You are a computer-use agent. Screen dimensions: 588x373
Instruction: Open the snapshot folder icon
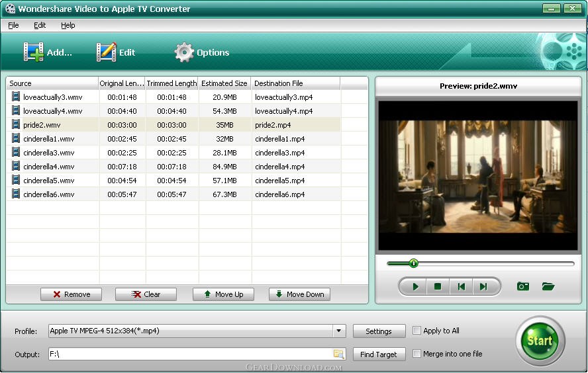[x=548, y=286]
